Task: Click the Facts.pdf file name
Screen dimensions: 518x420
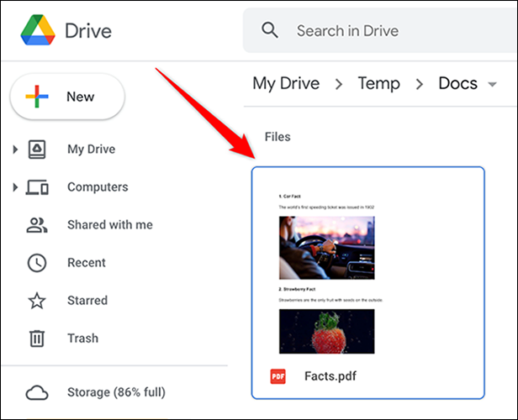Action: (330, 376)
